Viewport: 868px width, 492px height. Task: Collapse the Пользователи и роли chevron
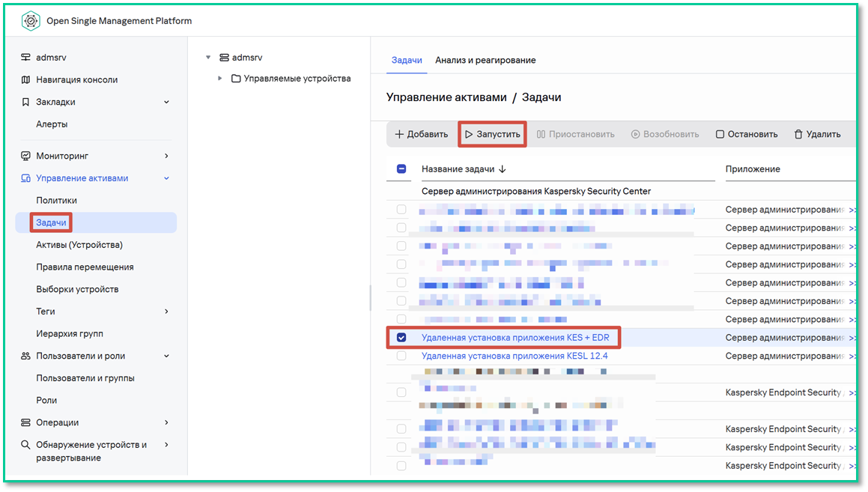tap(166, 356)
